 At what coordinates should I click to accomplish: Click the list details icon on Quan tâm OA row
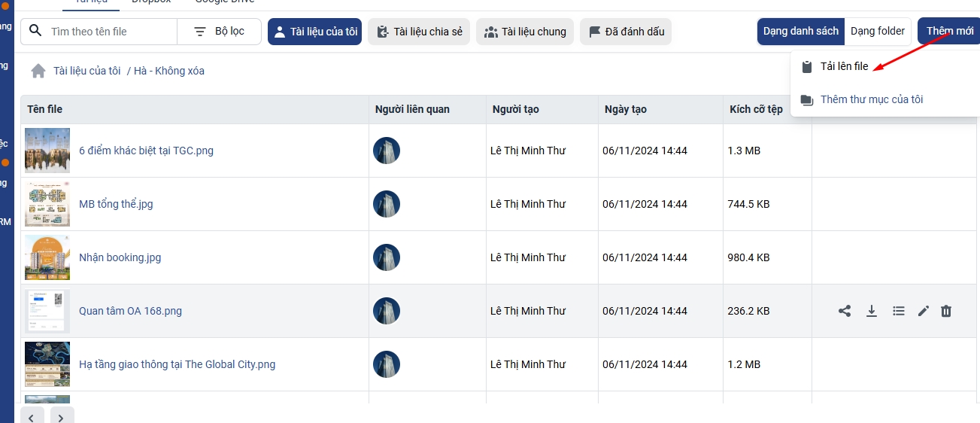(898, 311)
